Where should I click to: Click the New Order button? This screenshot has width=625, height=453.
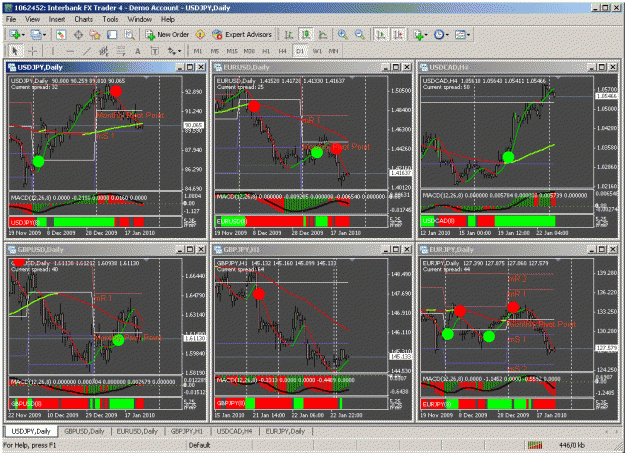pyautogui.click(x=167, y=35)
